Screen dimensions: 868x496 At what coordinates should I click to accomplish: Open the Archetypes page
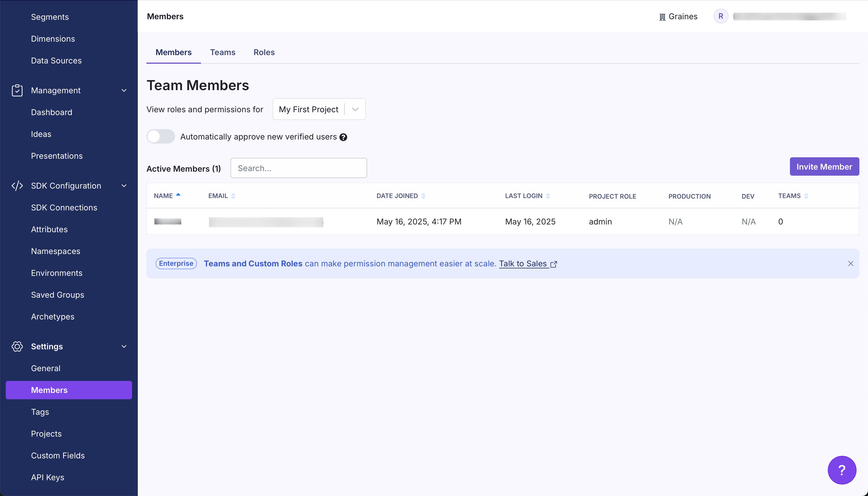pyautogui.click(x=53, y=317)
